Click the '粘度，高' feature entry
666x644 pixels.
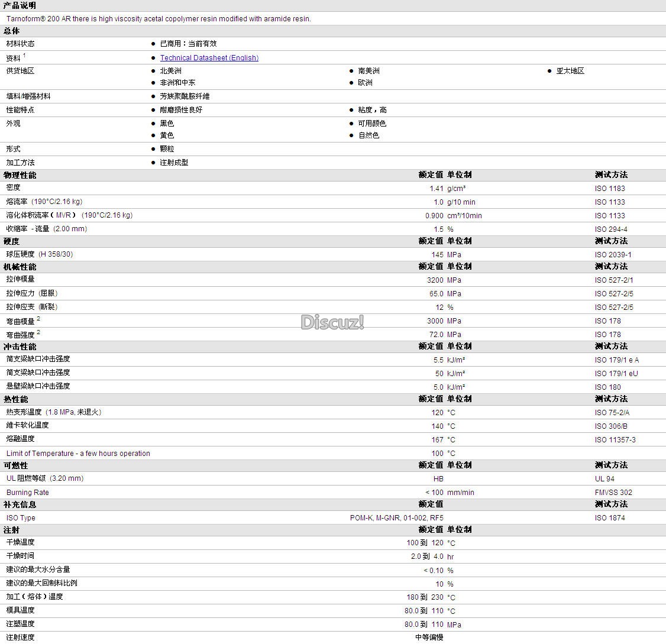click(372, 110)
